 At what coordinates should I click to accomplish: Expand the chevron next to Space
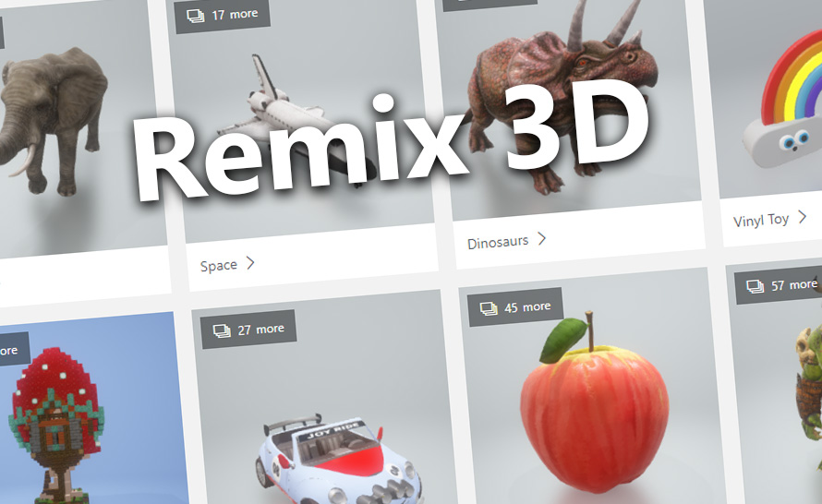coord(250,262)
